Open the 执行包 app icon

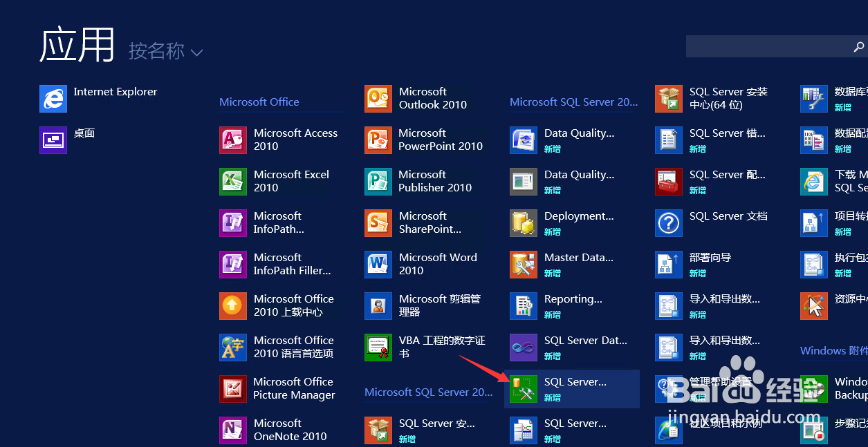click(x=814, y=265)
